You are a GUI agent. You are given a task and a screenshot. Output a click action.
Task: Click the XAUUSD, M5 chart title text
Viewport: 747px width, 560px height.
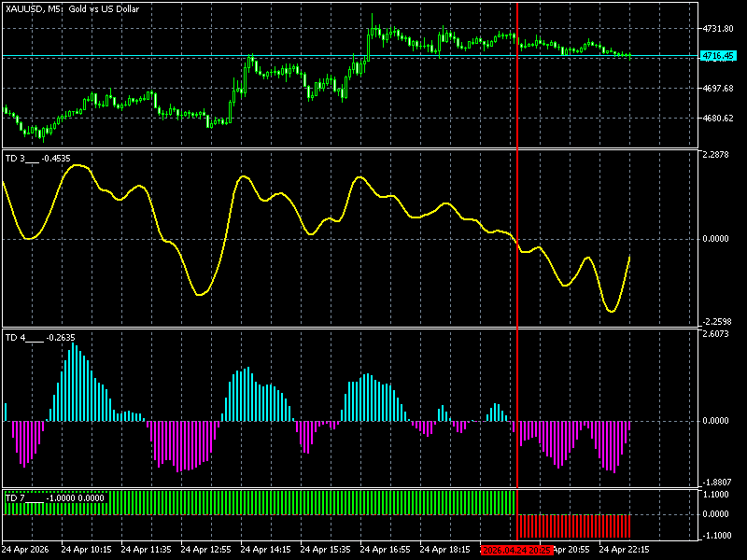tap(73, 9)
